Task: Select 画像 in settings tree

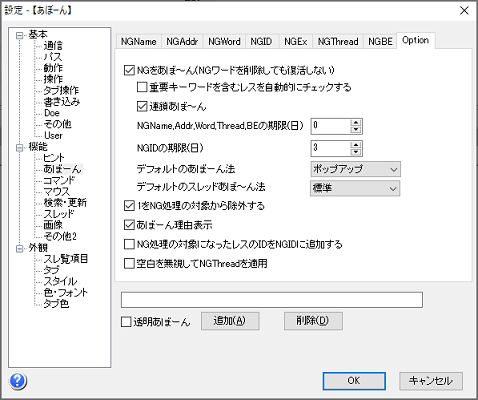Action: (x=53, y=225)
